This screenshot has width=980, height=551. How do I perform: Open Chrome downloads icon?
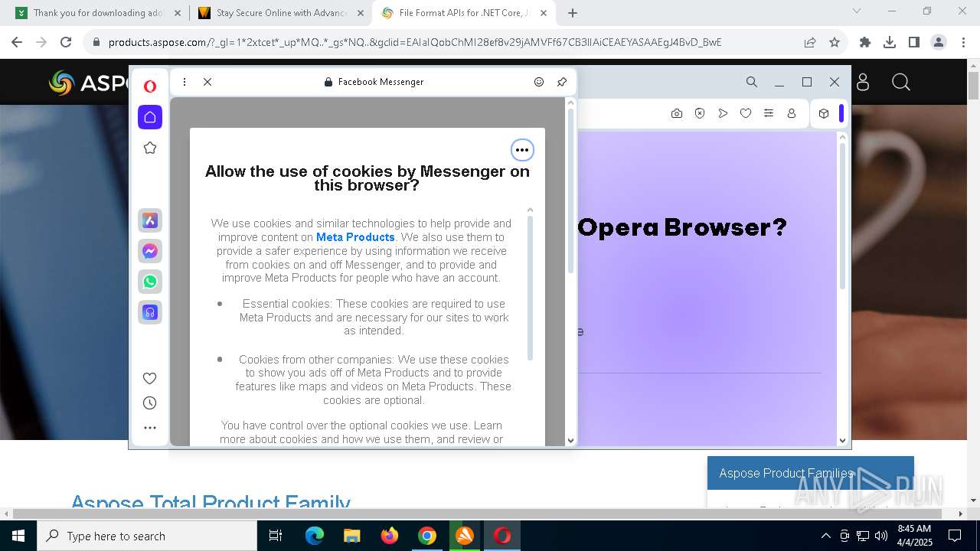[890, 42]
